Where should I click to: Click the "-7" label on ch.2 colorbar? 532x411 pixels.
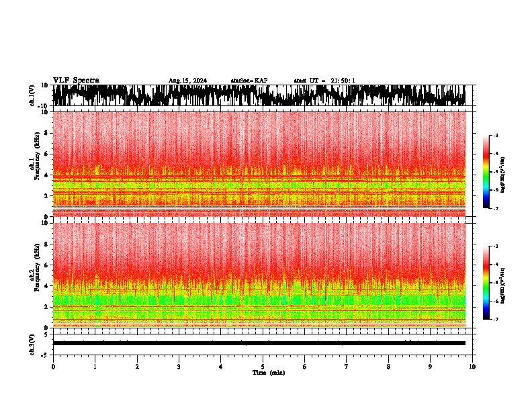[x=496, y=320]
